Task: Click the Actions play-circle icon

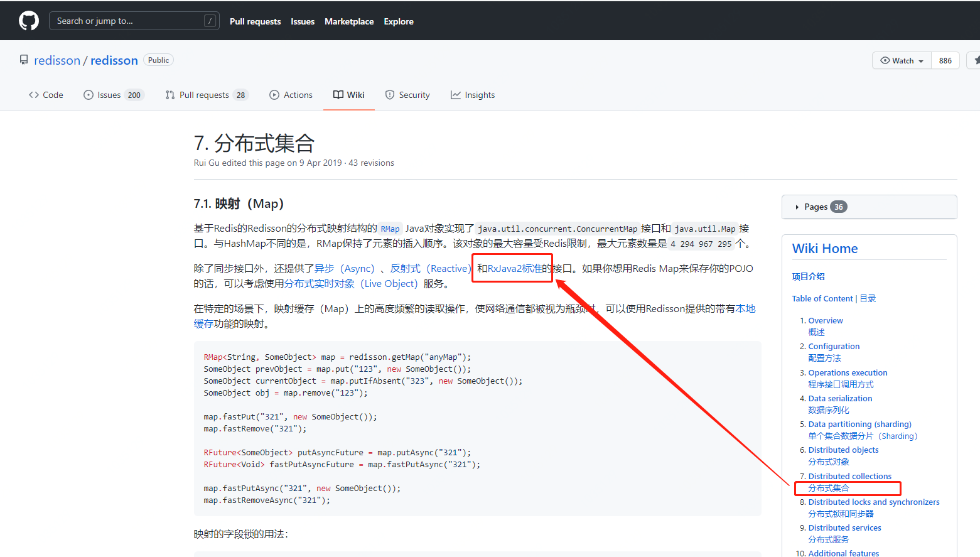Action: [x=274, y=94]
